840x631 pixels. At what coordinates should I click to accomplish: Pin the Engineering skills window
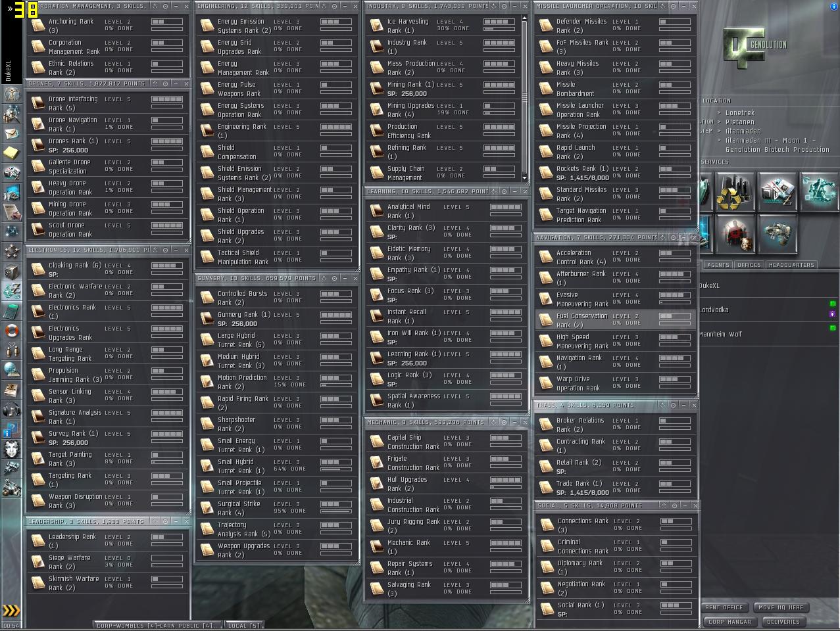pos(324,6)
